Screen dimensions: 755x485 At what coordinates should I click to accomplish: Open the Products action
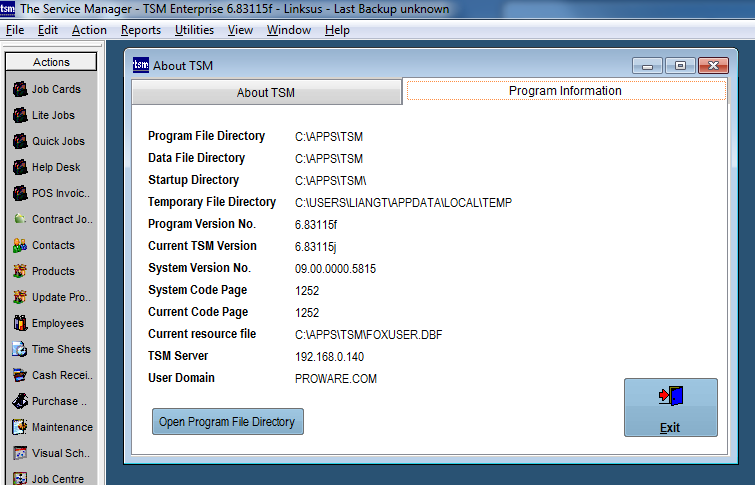point(50,271)
